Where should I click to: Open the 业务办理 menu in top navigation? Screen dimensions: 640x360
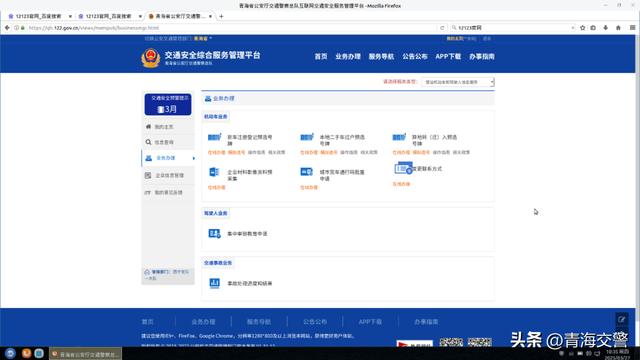tap(348, 57)
